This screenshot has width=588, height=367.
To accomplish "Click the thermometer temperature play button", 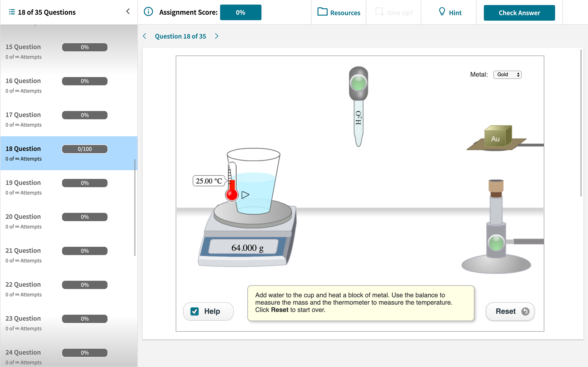I will 245,194.
